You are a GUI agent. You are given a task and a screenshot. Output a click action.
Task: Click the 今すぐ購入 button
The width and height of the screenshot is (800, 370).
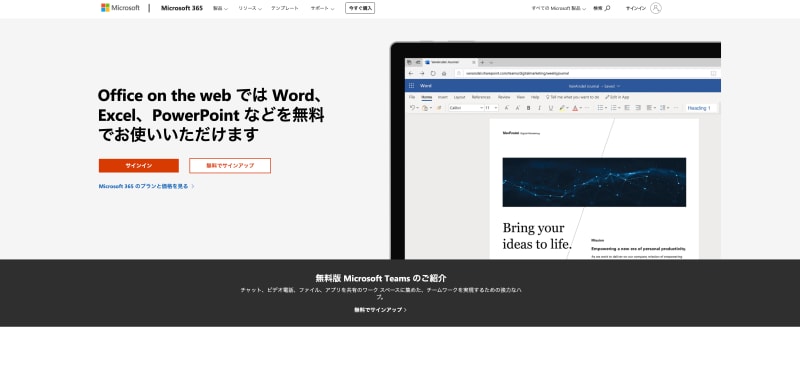click(360, 8)
